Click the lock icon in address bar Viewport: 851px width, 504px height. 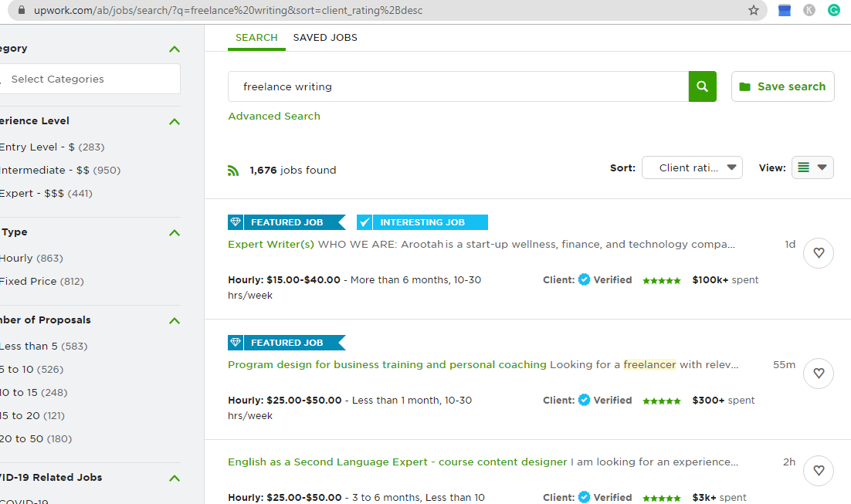point(21,10)
